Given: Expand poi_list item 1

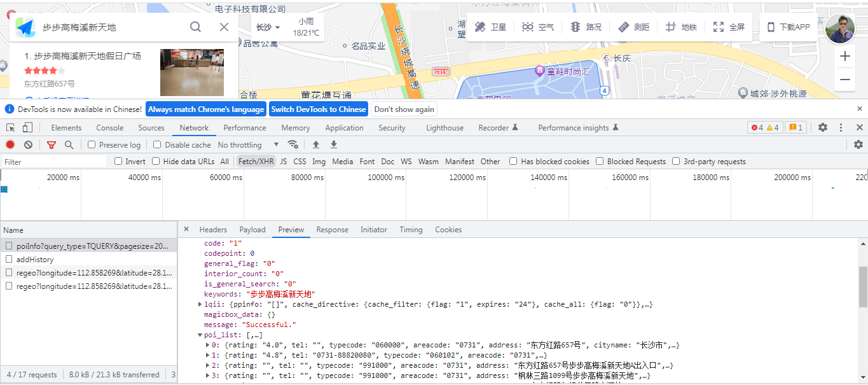Looking at the screenshot, I should click(x=208, y=355).
